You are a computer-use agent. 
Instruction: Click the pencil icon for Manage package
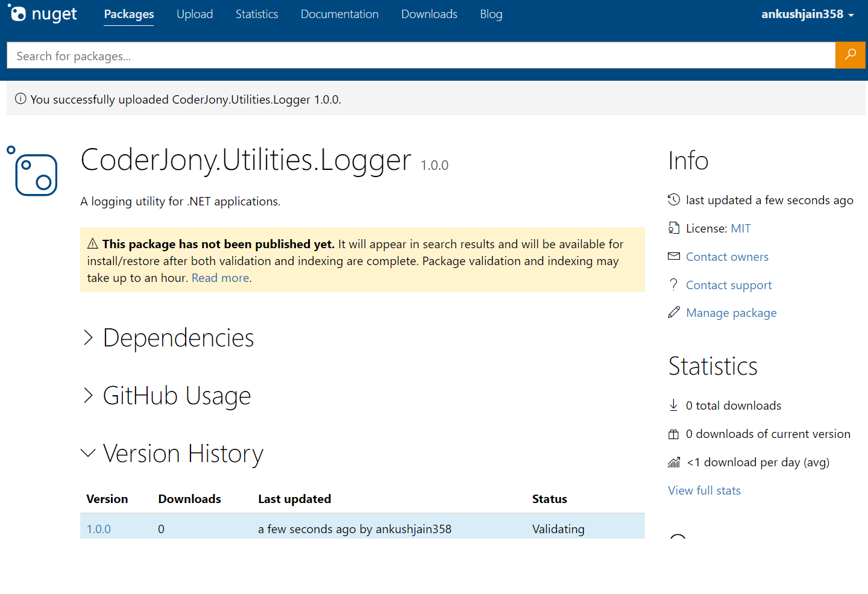coord(674,312)
